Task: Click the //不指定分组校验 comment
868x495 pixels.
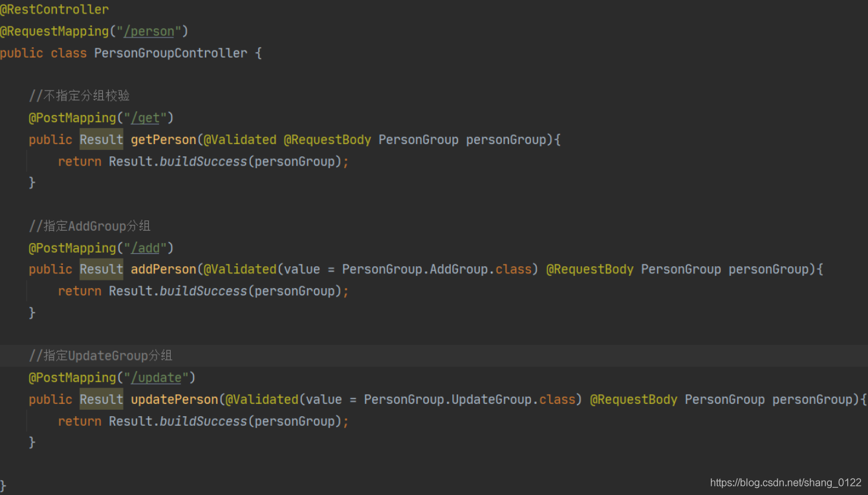Action: [x=79, y=96]
